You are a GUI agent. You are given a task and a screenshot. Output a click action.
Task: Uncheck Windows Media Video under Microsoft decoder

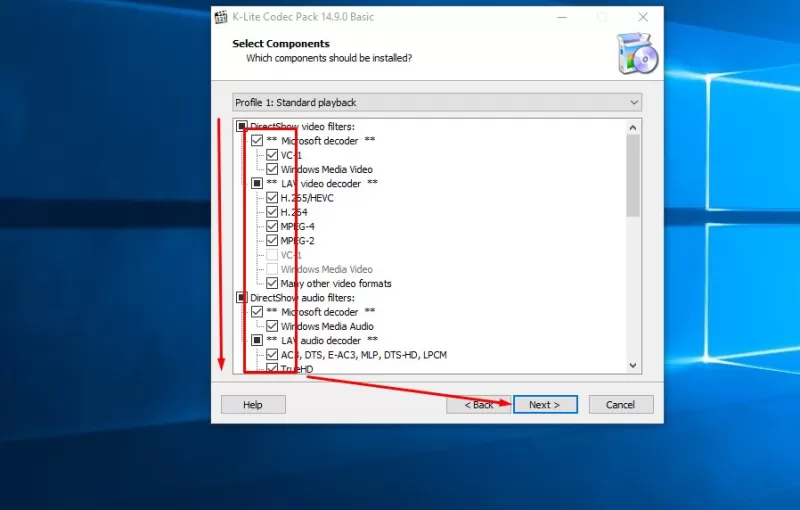(x=272, y=169)
